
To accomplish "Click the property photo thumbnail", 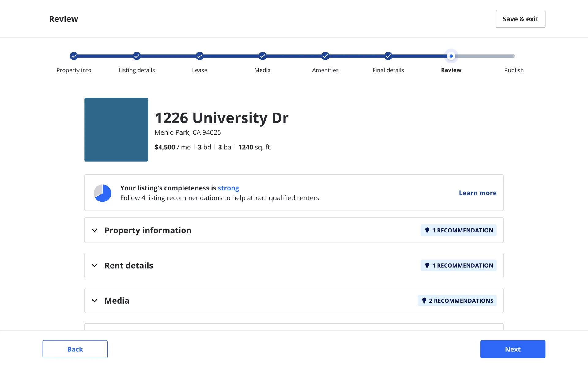I will point(116,129).
